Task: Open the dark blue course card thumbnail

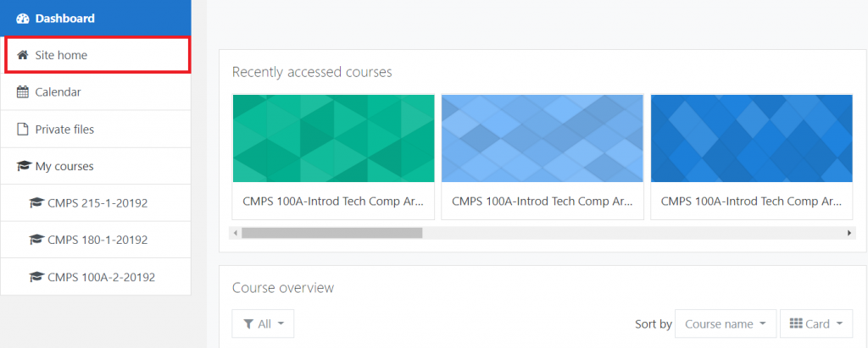Action: point(751,139)
